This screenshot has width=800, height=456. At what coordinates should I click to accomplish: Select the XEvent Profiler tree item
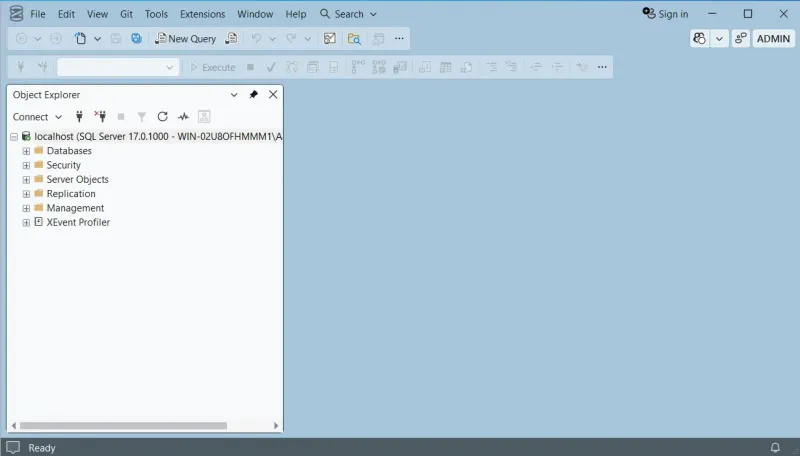(x=78, y=222)
